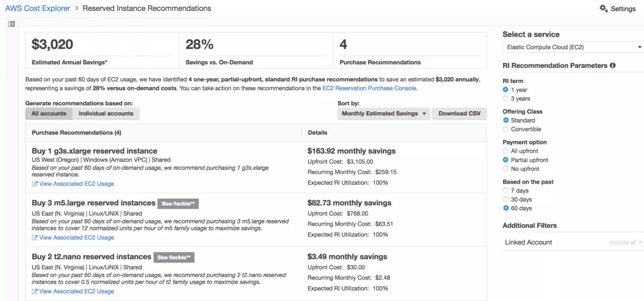Click external link icon under t2.nano recommendation
The image size is (644, 301).
[35, 291]
